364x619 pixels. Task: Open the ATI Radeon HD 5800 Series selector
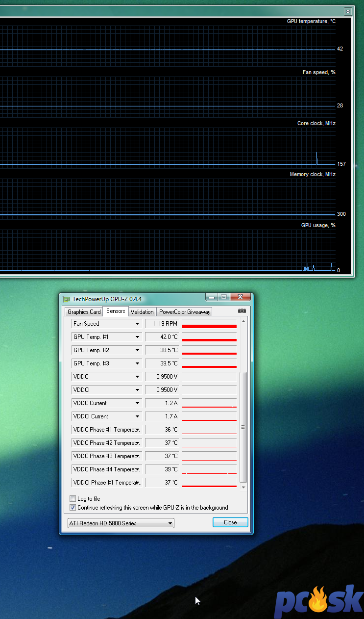pyautogui.click(x=121, y=523)
